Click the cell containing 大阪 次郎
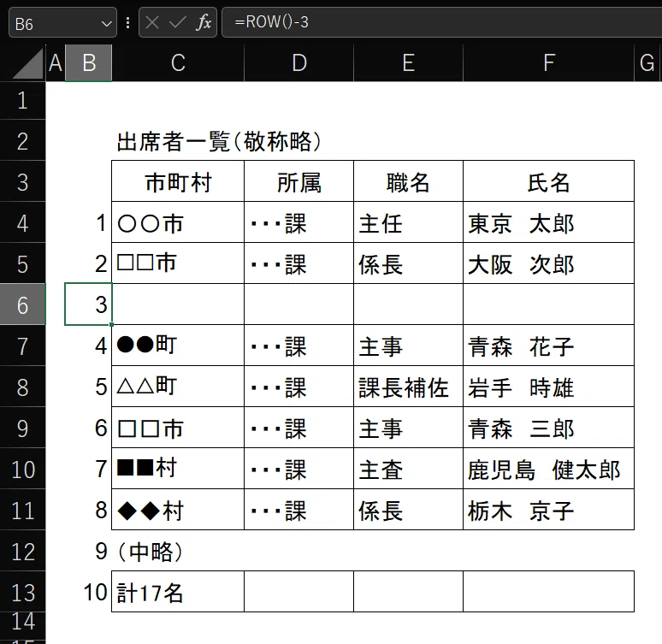The width and height of the screenshot is (662, 644). coord(549,264)
